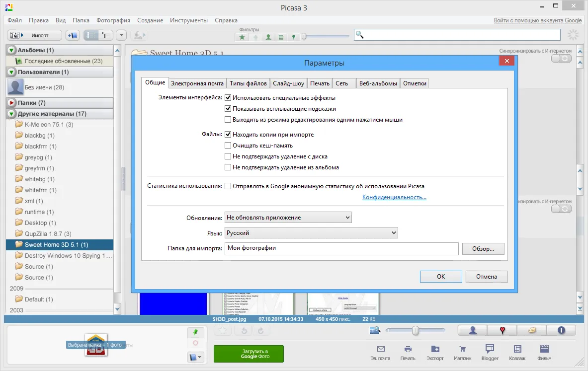Screen dimensions: 588x371
Task: Open the Обновление dropdown
Action: coord(288,218)
